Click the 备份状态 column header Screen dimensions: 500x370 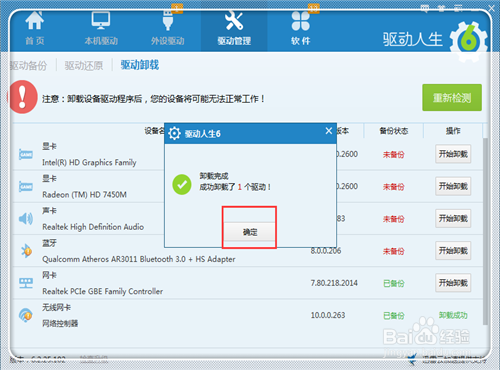coord(394,131)
